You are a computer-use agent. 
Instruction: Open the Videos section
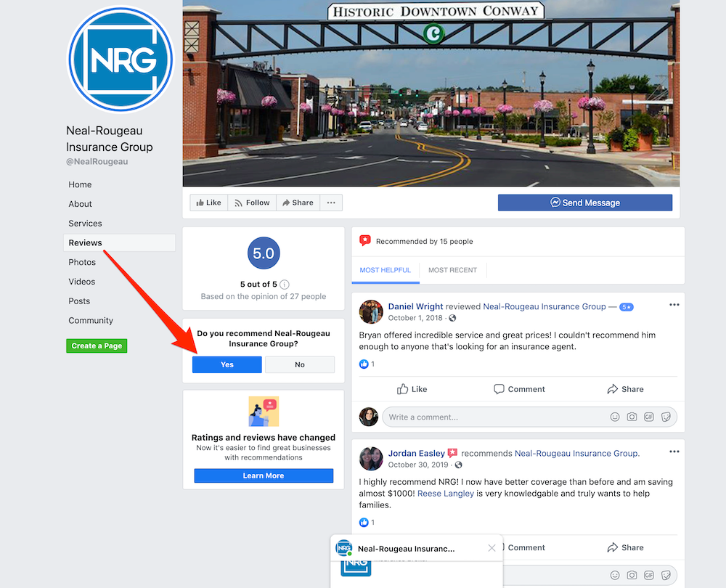pyautogui.click(x=81, y=282)
